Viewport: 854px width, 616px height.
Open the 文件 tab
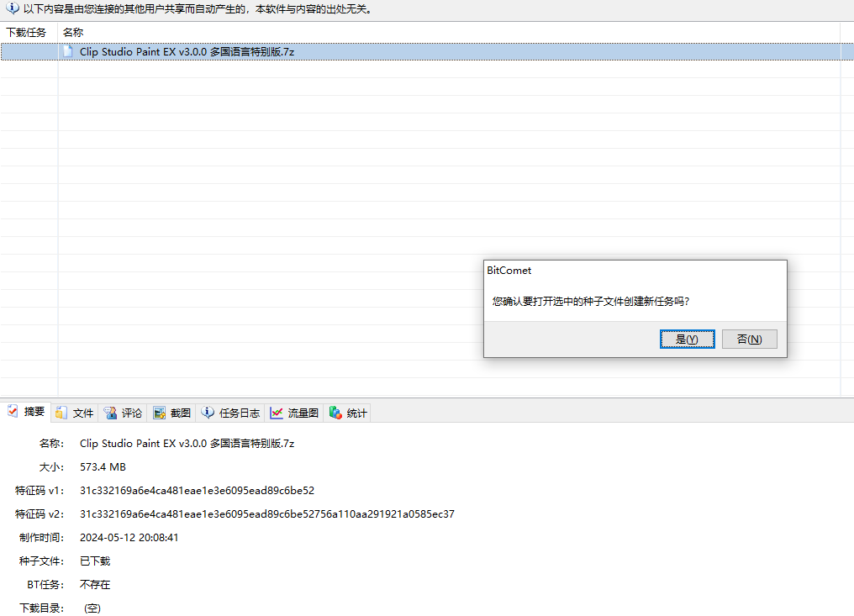pyautogui.click(x=75, y=413)
